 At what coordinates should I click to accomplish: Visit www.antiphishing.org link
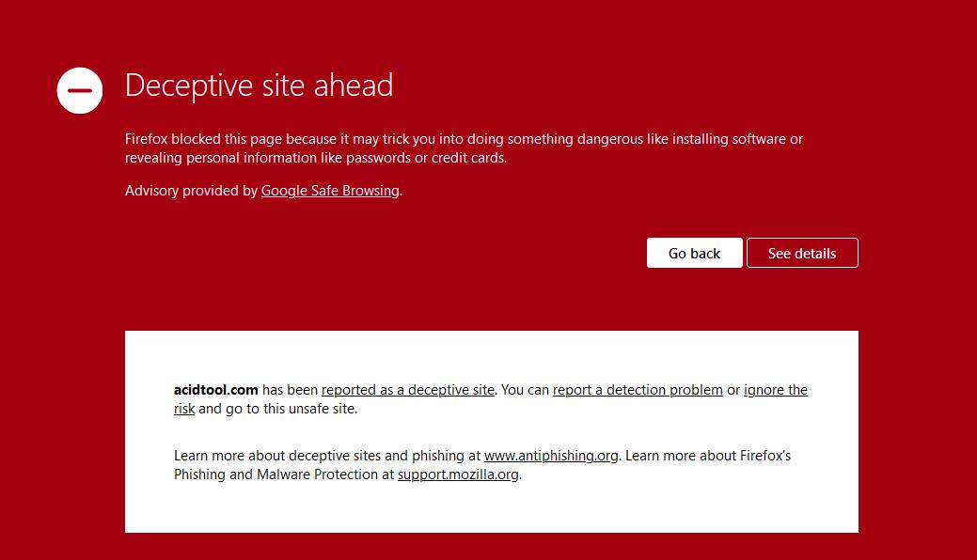click(x=551, y=456)
